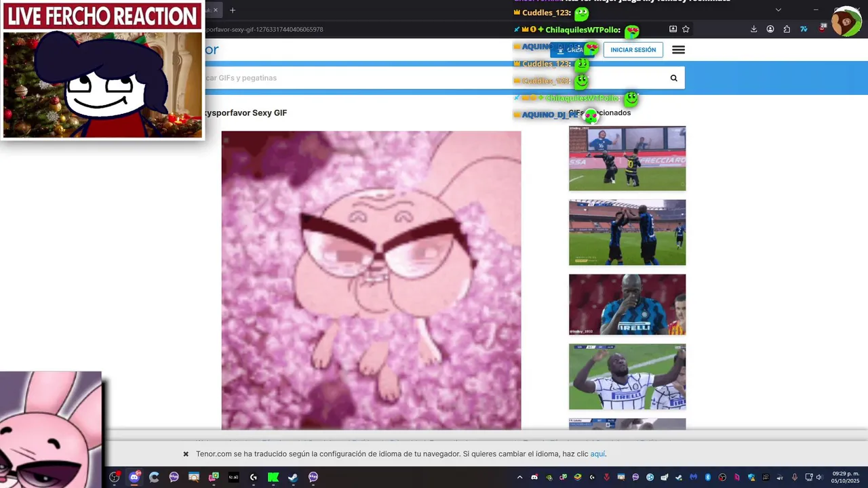Open the first purple chat bubble taskbar app
The height and width of the screenshot is (488, 868).
coord(174,477)
